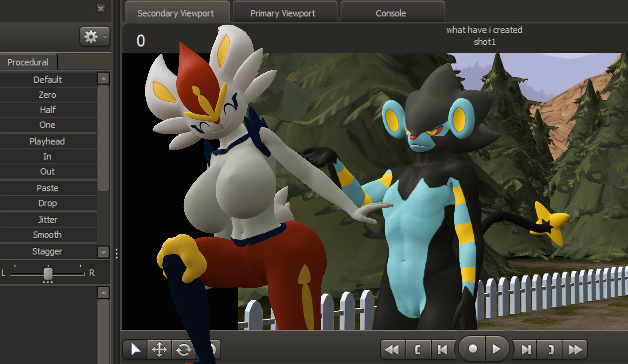Select the arrow selection tool
Viewport: 628px width, 364px height.
click(135, 349)
